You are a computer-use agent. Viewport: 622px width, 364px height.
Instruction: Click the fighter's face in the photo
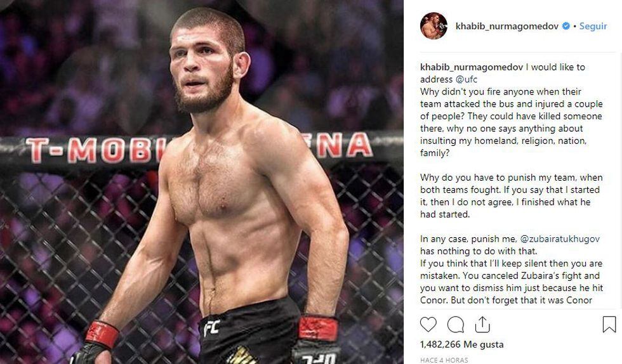pos(204,70)
